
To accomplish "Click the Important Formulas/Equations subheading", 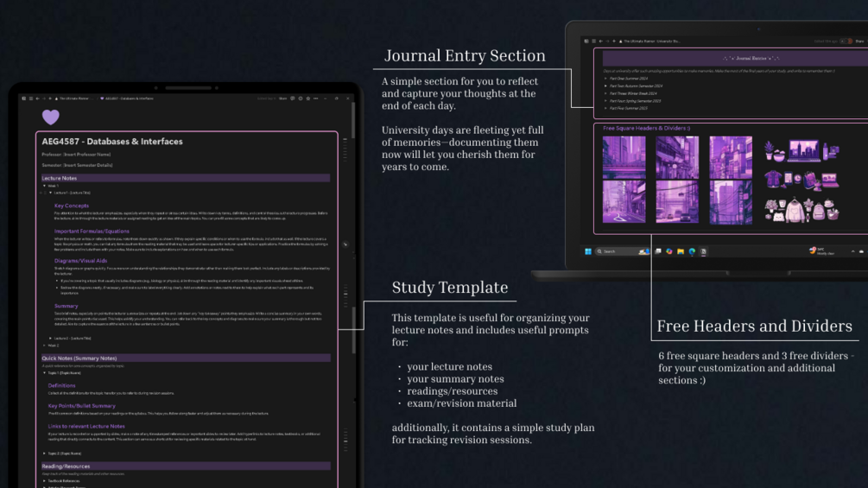I will pos(92,231).
